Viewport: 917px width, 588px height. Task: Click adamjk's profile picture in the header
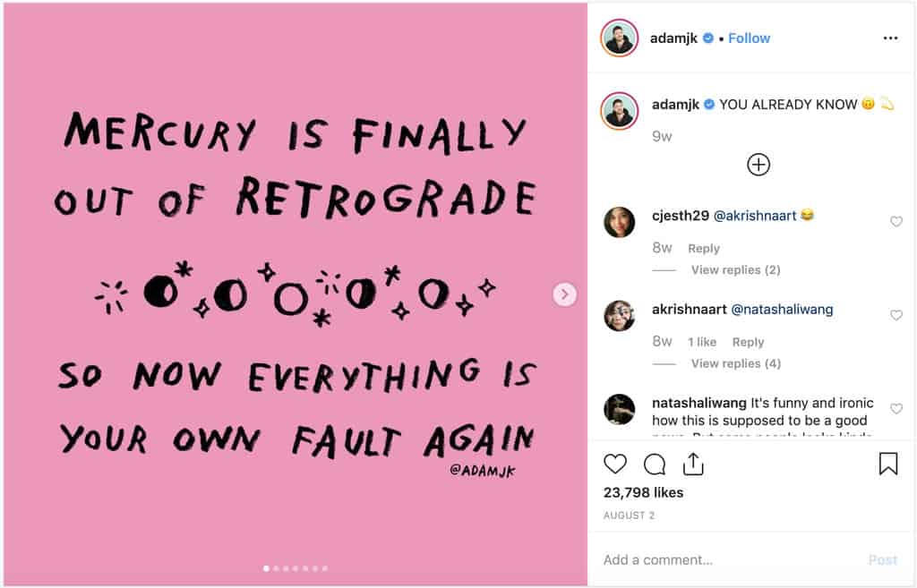[x=619, y=38]
